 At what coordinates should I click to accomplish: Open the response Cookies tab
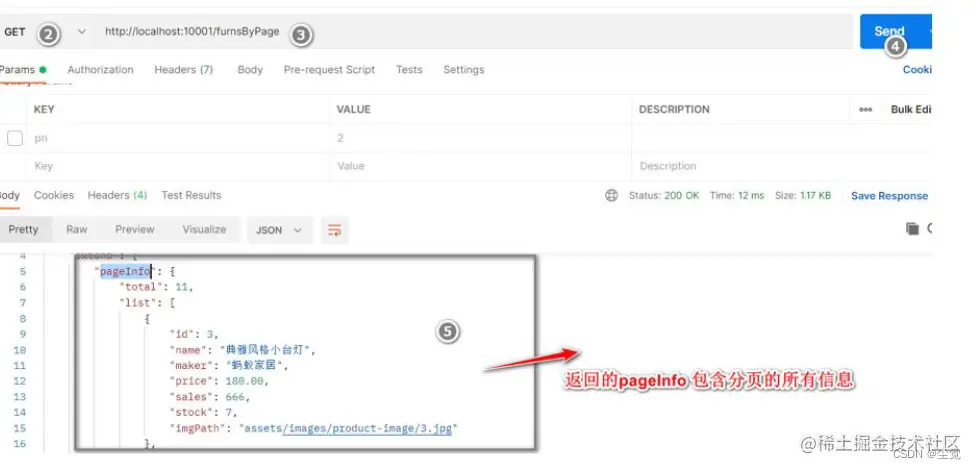[54, 196]
